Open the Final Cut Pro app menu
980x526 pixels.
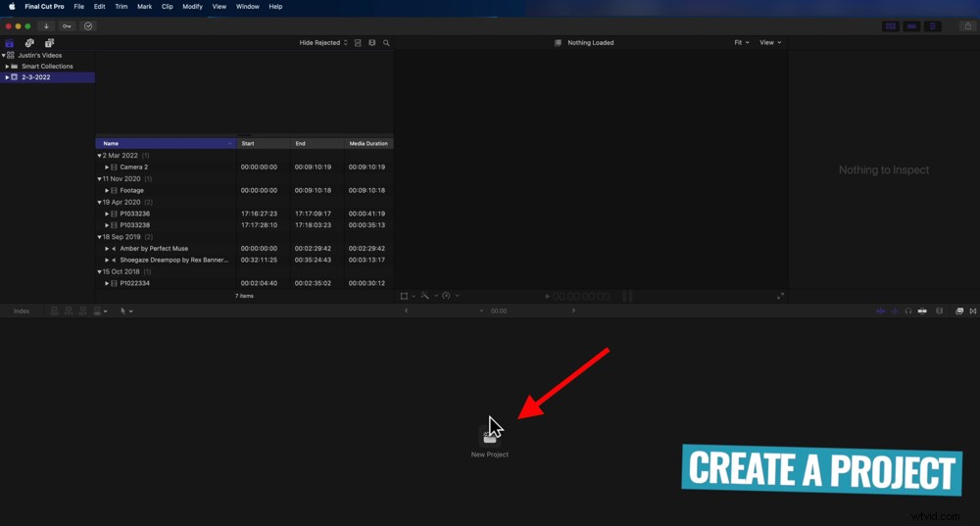(44, 6)
